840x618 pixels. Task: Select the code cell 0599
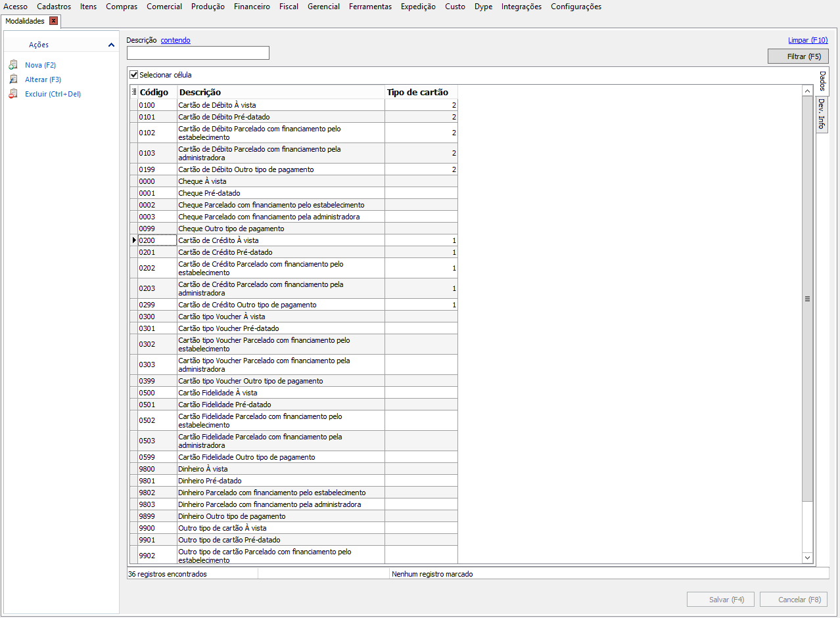[157, 457]
